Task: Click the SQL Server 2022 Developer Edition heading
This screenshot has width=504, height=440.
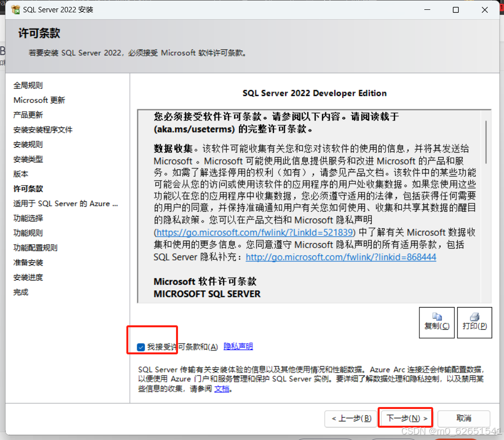Action: (314, 94)
